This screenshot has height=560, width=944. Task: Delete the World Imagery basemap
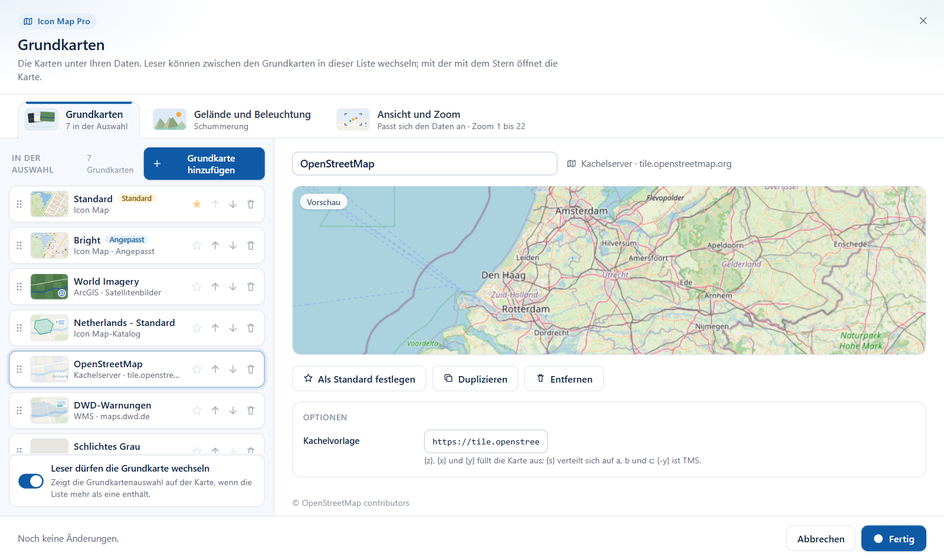[x=251, y=286]
